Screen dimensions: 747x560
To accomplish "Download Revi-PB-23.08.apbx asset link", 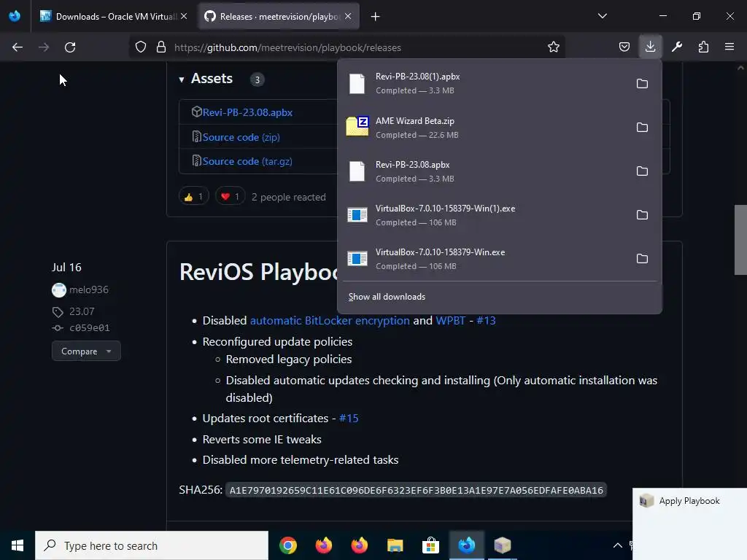I will (247, 112).
